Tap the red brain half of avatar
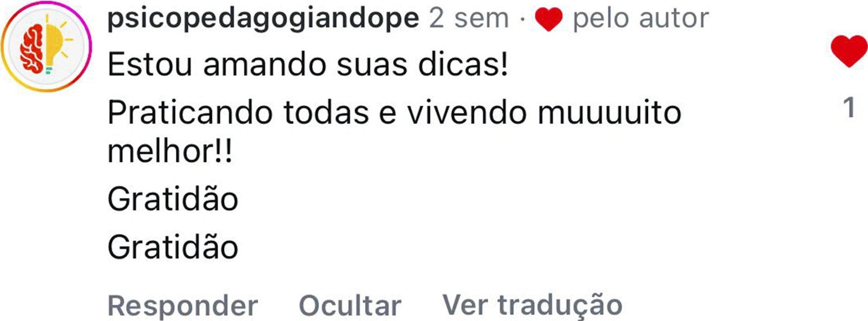The height and width of the screenshot is (321, 868). pyautogui.click(x=33, y=48)
